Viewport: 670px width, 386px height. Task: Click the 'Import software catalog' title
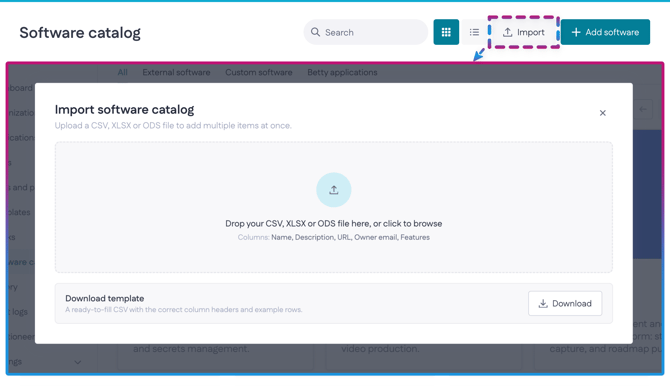coord(124,110)
